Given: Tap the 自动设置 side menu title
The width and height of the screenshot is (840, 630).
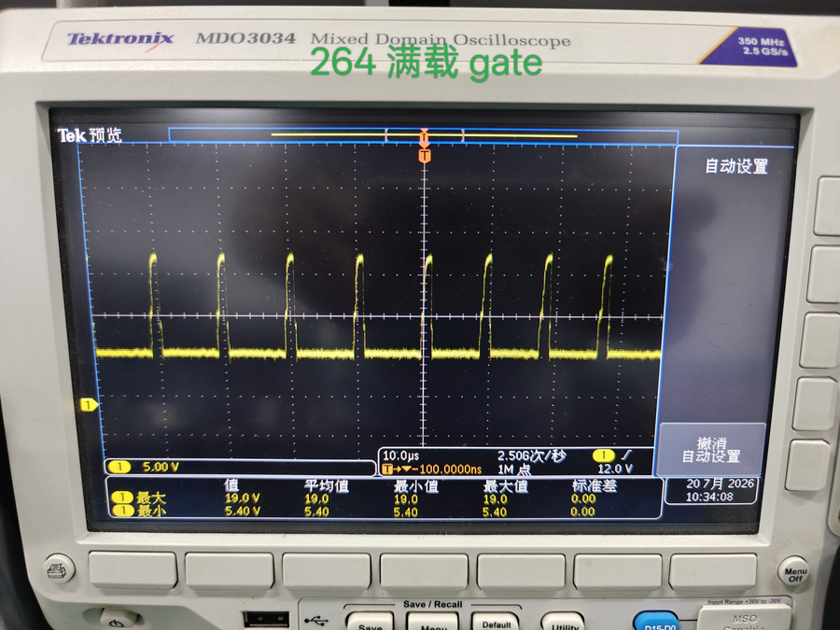Looking at the screenshot, I should pos(736,166).
